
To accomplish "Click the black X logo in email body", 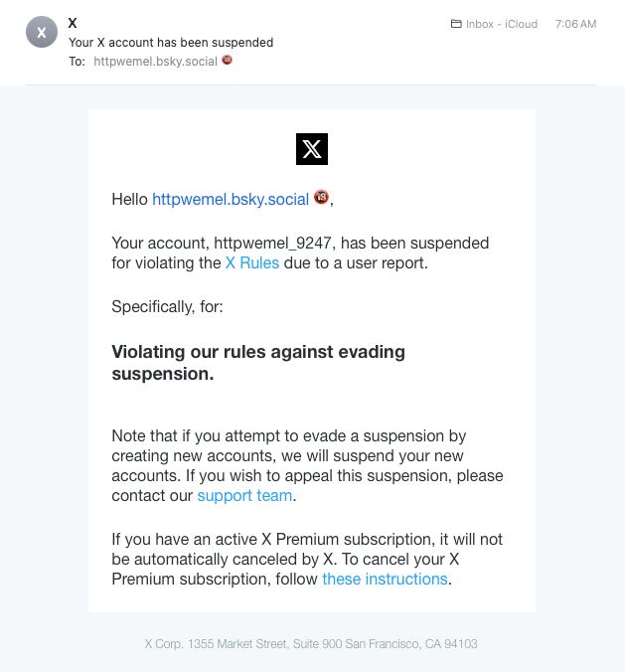I will click(312, 149).
